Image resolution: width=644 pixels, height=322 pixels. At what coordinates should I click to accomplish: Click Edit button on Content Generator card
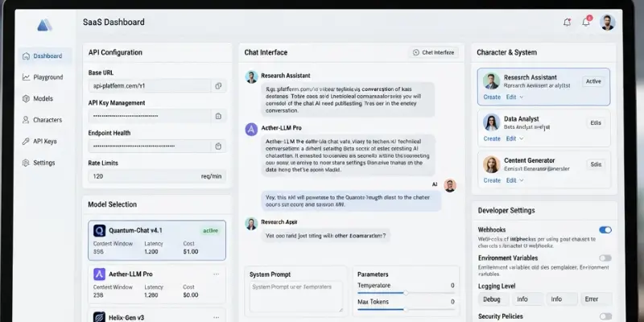[x=596, y=164]
